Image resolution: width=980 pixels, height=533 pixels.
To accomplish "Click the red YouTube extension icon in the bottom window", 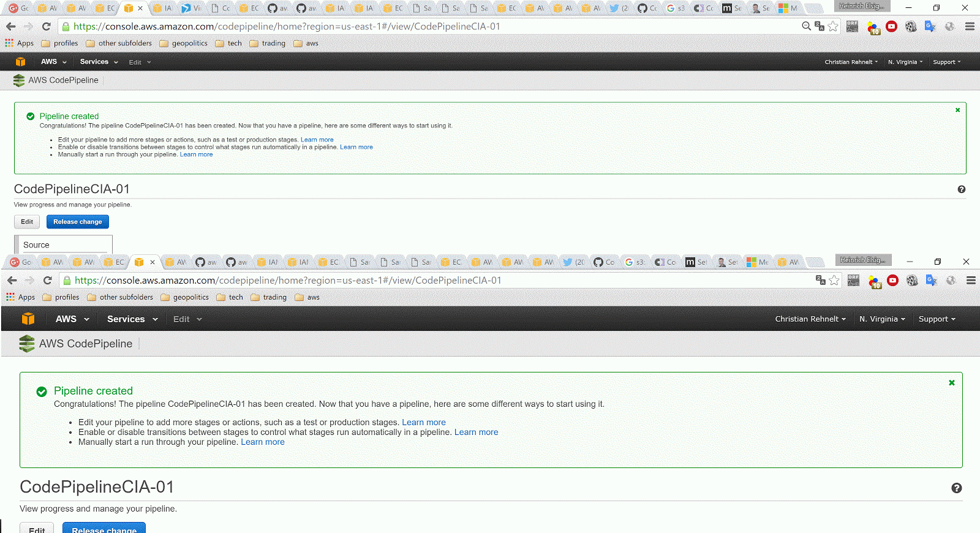I will point(893,280).
